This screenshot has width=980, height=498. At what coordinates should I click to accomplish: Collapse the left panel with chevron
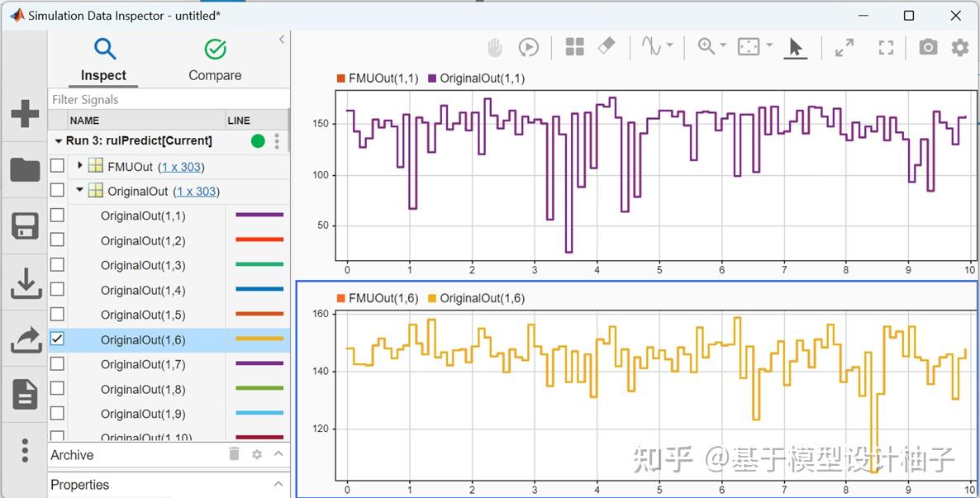281,40
